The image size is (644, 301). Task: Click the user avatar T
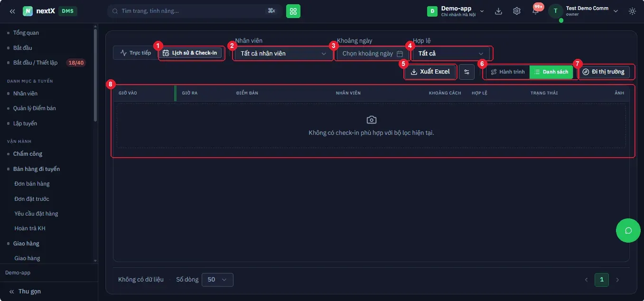click(x=556, y=11)
